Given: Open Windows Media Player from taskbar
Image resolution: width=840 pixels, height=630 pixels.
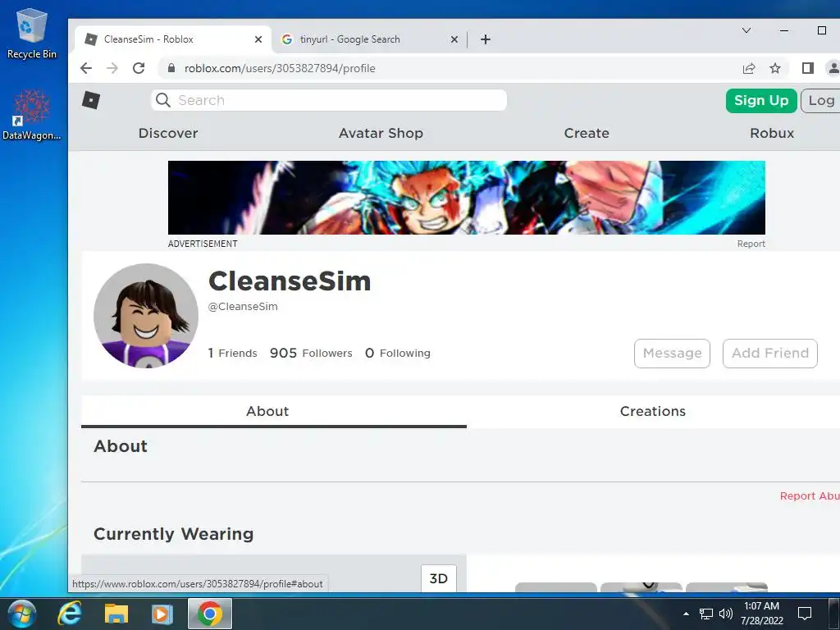Looking at the screenshot, I should pyautogui.click(x=162, y=614).
